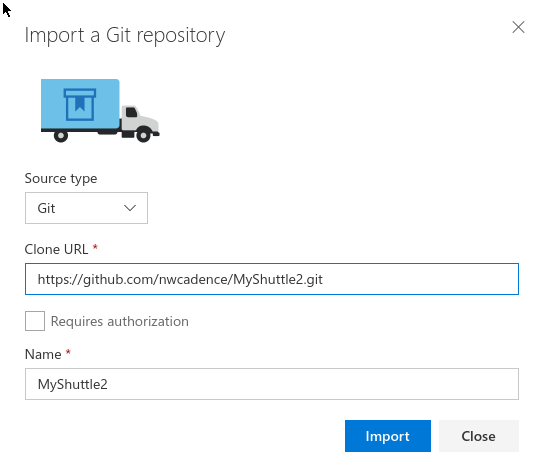Enable the Requires authorization checkbox

(35, 321)
